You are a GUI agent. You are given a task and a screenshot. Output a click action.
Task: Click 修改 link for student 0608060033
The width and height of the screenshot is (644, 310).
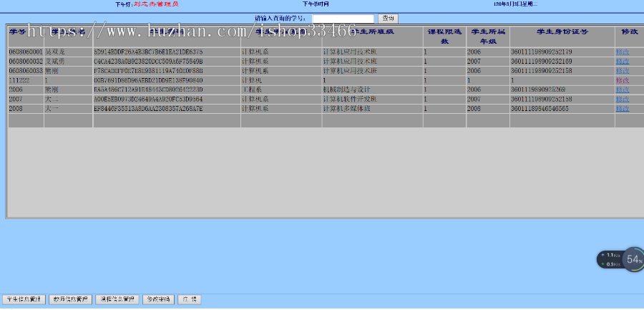pos(623,71)
